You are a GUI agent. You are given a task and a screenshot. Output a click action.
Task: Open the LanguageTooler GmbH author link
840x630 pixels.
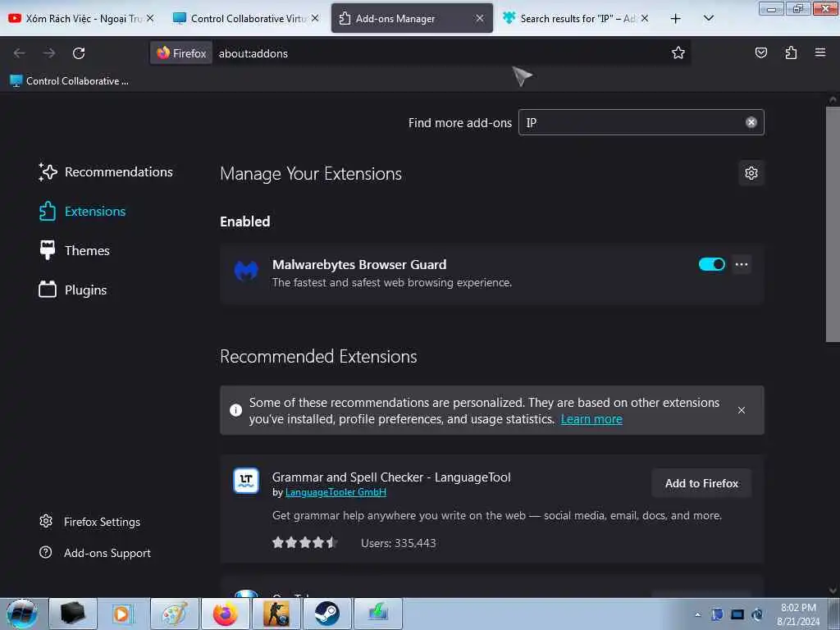pyautogui.click(x=336, y=492)
